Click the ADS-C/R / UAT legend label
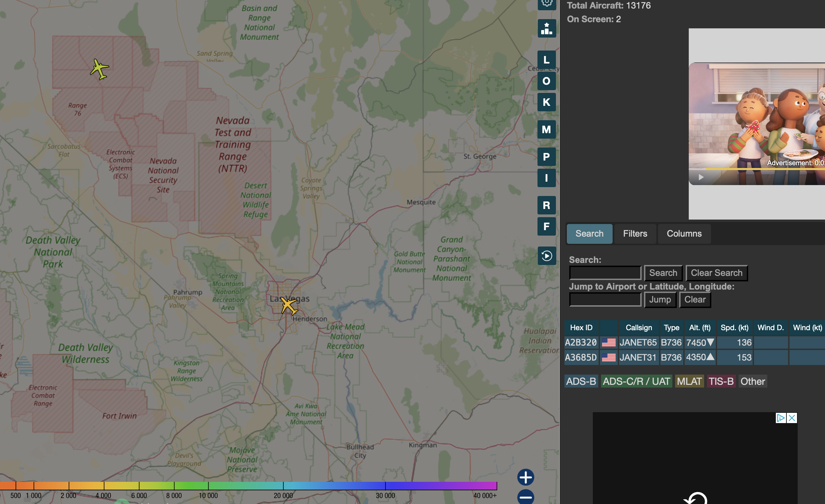825x504 pixels. [x=637, y=381]
